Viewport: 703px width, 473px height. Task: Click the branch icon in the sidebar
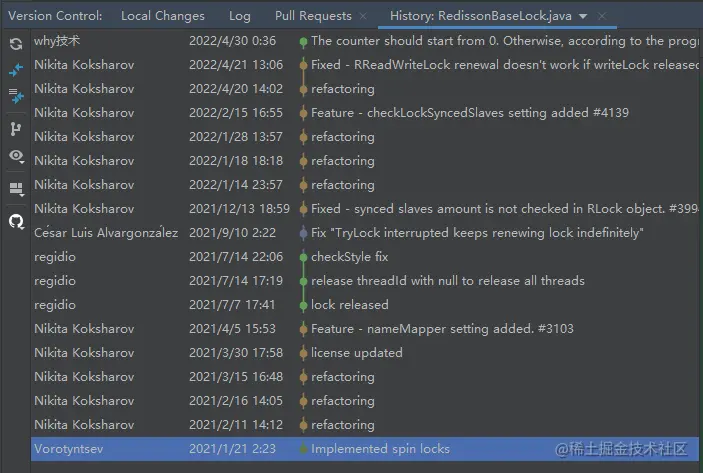[x=15, y=129]
